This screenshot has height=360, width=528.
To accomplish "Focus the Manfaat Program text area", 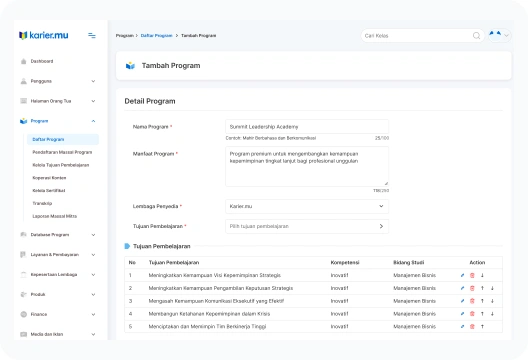I will 307,166.
